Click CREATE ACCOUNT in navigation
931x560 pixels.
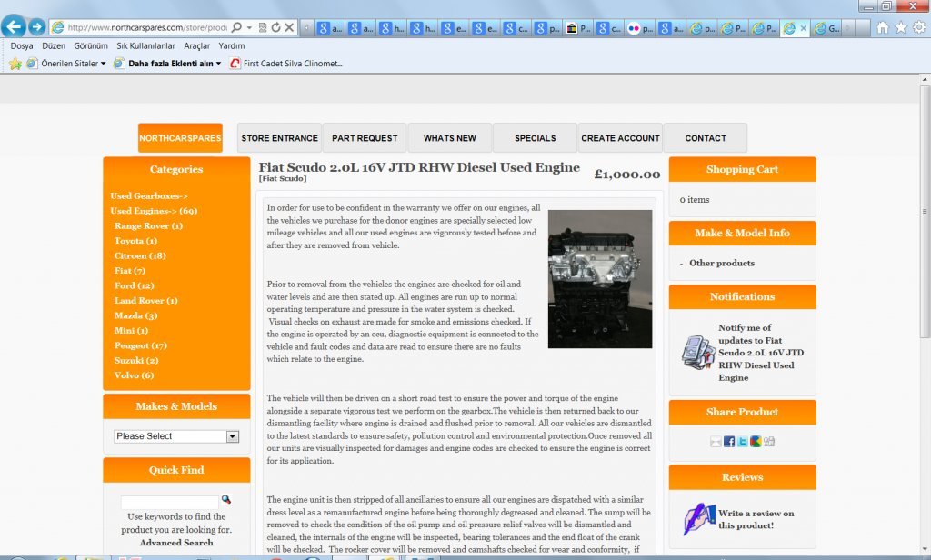pyautogui.click(x=620, y=138)
